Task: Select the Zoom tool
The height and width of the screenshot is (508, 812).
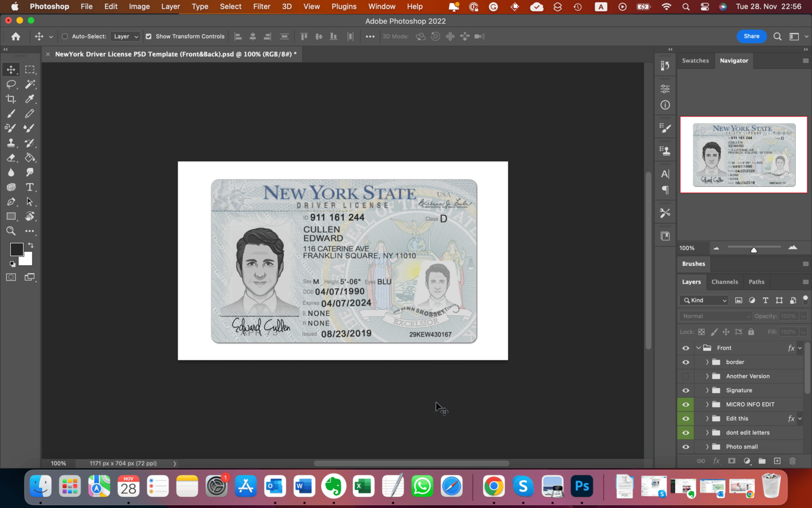Action: [11, 231]
